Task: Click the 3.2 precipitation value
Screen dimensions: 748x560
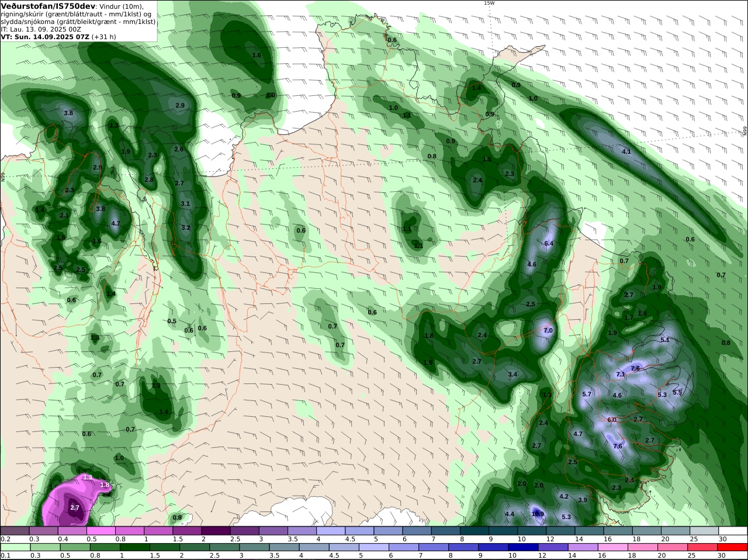Action: 186,227
